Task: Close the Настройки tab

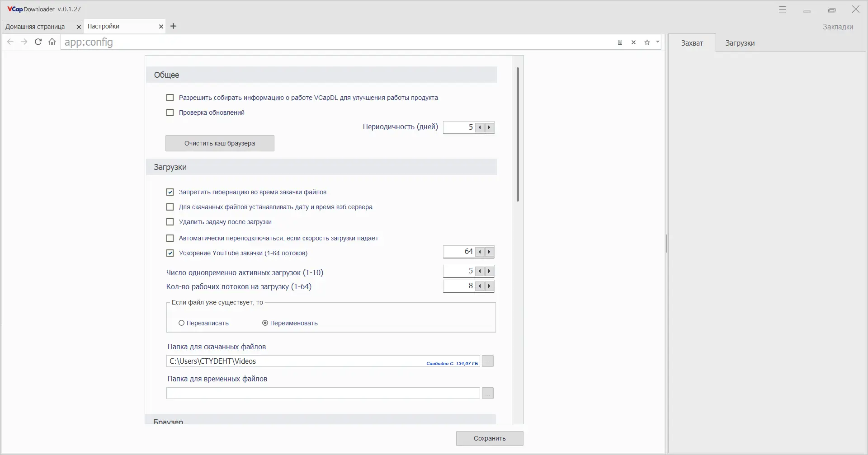Action: click(x=161, y=27)
